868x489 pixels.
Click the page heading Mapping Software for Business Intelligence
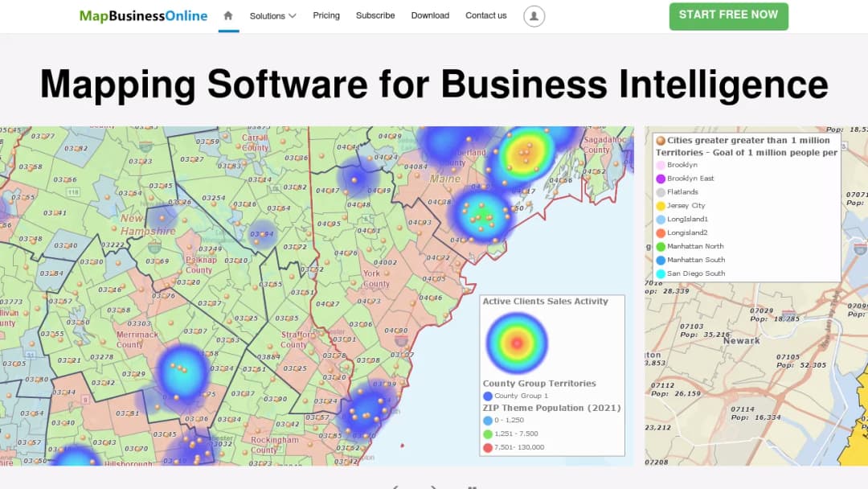coord(434,84)
